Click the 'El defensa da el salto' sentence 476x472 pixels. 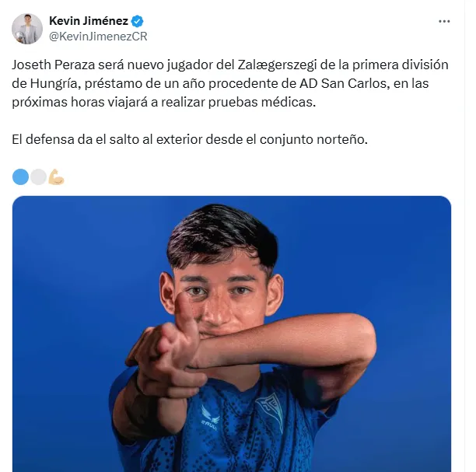[x=190, y=140]
